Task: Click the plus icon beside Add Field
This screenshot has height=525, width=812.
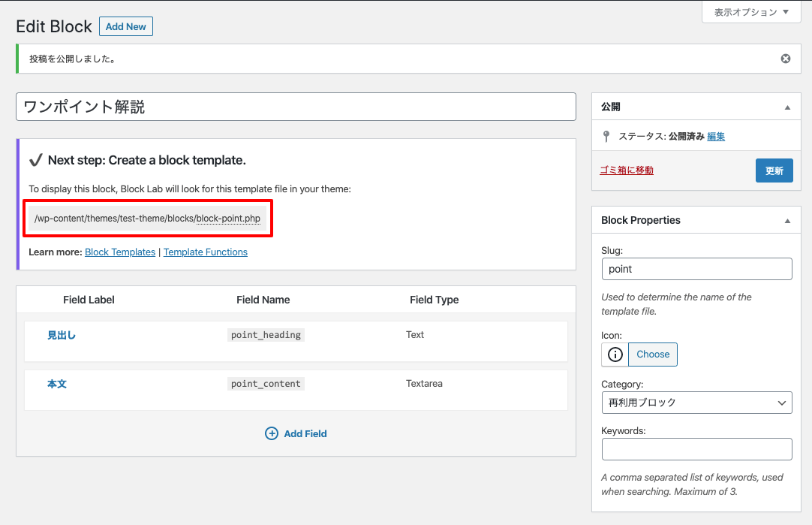Action: point(272,433)
